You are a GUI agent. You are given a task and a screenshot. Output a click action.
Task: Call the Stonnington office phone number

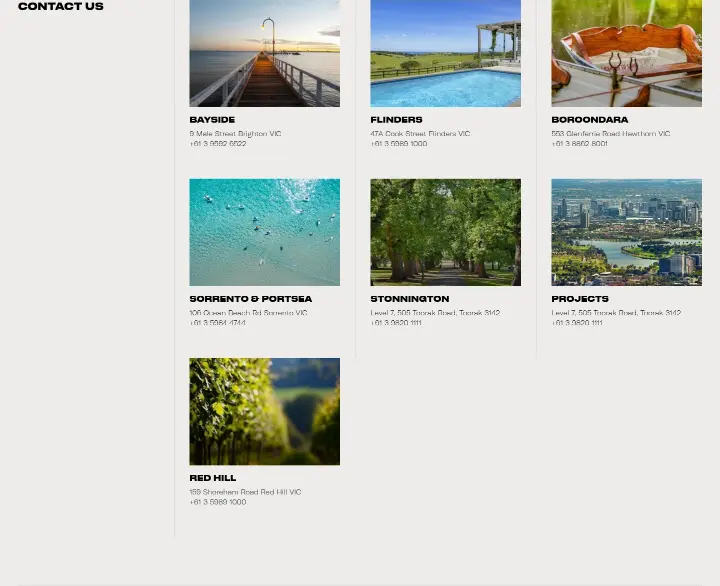tap(396, 323)
